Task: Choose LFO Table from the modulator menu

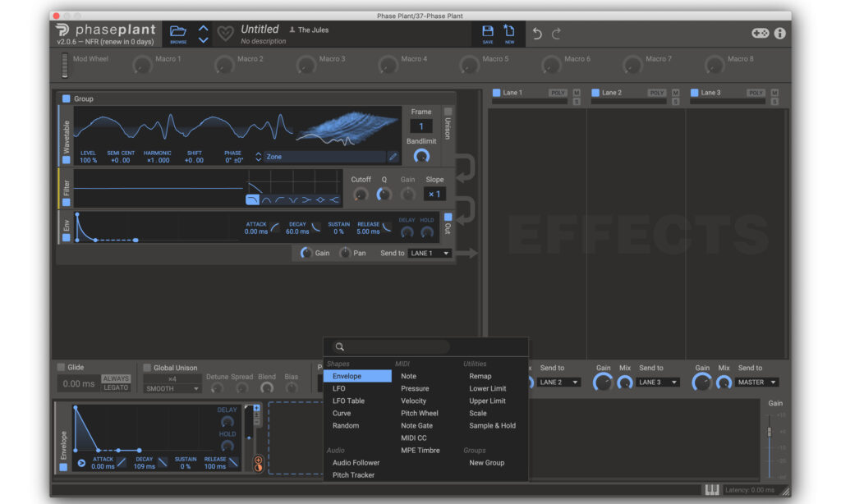Action: [x=348, y=401]
